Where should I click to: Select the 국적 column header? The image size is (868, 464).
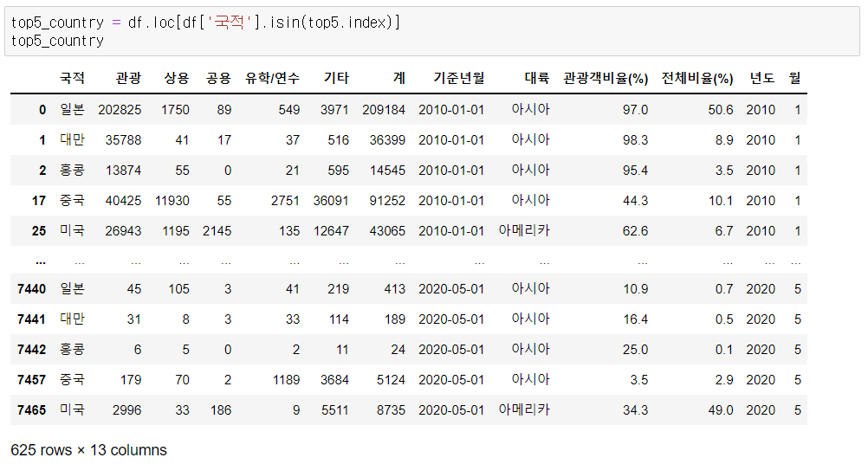point(72,78)
